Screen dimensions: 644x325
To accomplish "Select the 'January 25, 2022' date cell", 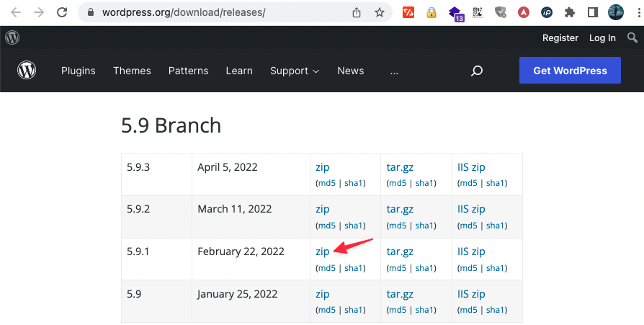I will 238,294.
